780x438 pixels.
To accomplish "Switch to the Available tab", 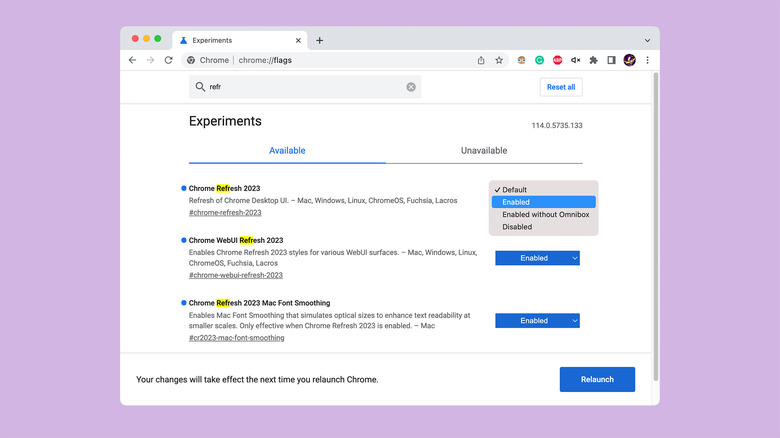I will tap(287, 151).
